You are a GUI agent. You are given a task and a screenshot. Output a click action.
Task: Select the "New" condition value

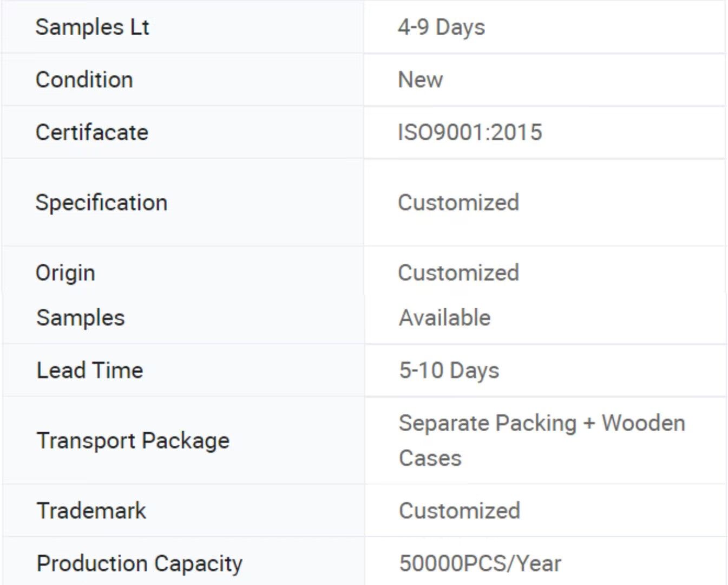[420, 80]
